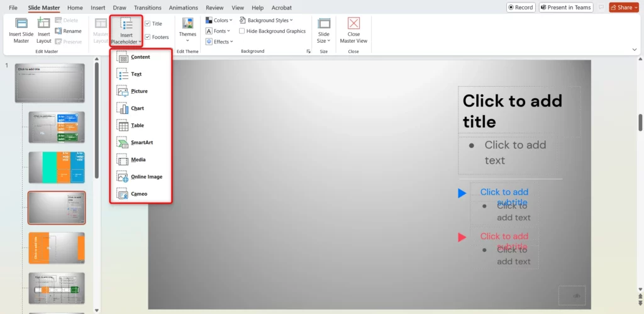The width and height of the screenshot is (644, 314).
Task: Select the currently highlighted layout thumbnail
Action: 57,208
